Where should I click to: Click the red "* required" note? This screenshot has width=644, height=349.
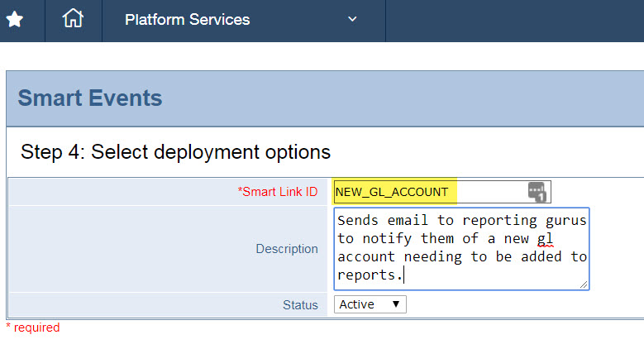pyautogui.click(x=33, y=327)
